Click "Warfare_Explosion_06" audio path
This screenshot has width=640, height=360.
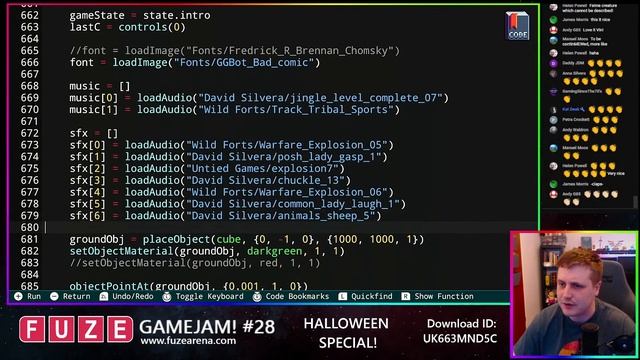[x=320, y=192]
